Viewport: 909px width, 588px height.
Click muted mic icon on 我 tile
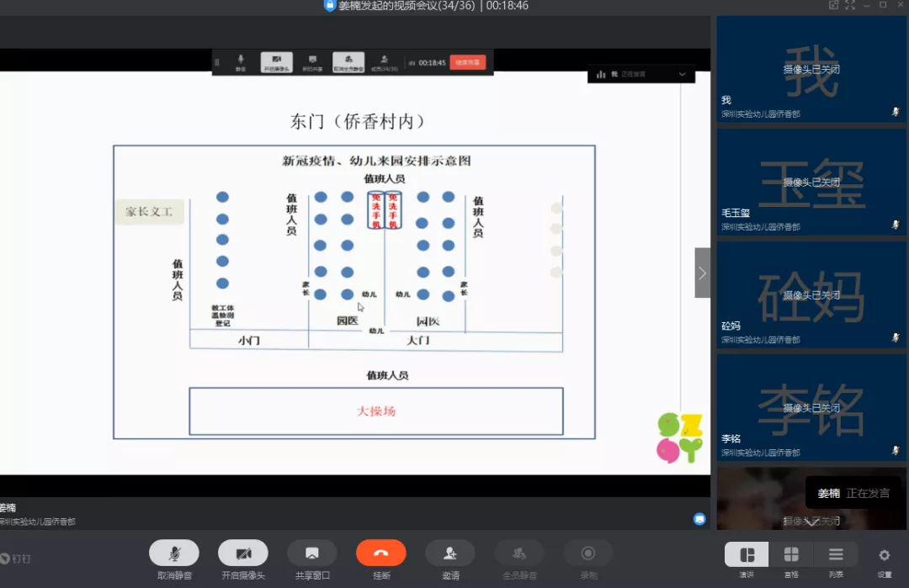coord(896,112)
